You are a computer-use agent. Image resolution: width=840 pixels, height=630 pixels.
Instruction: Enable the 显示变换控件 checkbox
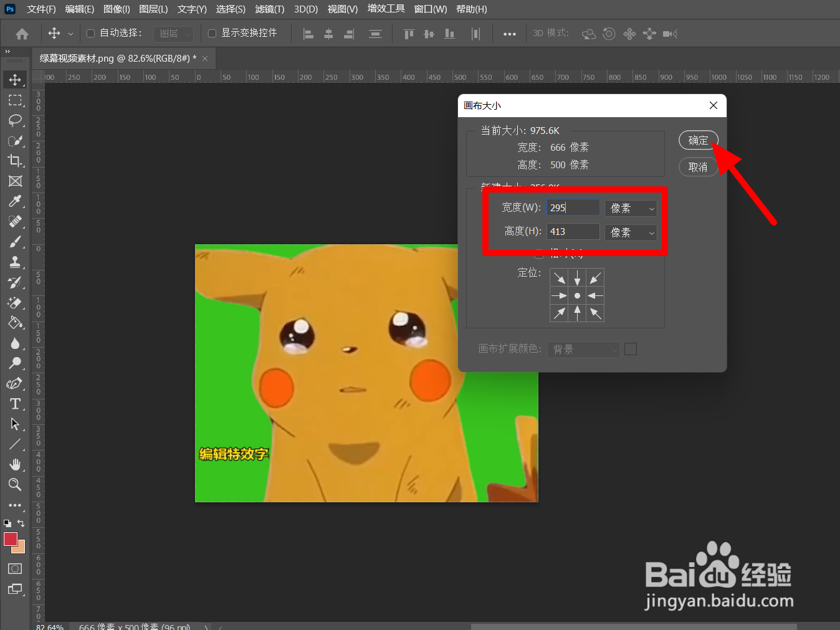pyautogui.click(x=212, y=33)
